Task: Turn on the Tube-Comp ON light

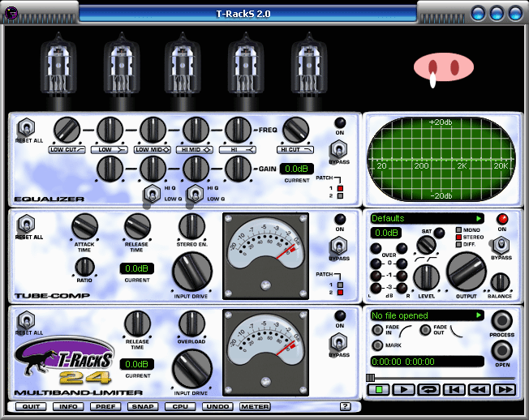Action: (340, 219)
